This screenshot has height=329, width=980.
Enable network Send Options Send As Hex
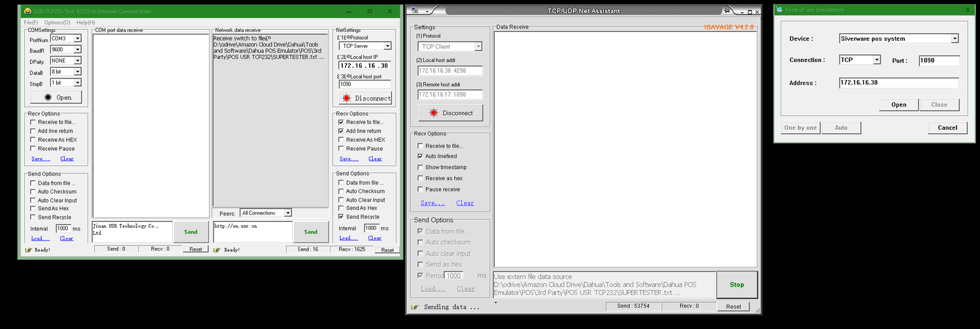pos(341,208)
